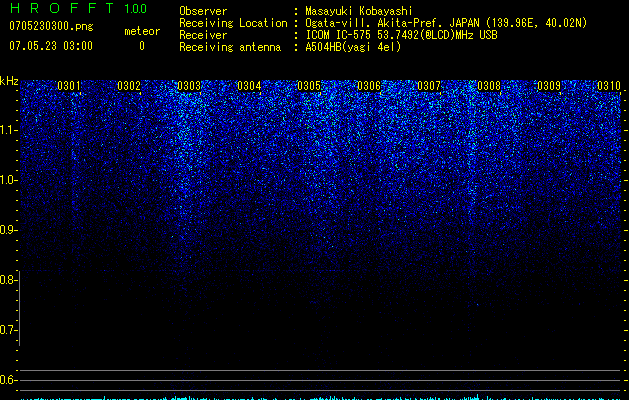Click the Receiving Location field label
The image size is (629, 400).
coord(233,23)
